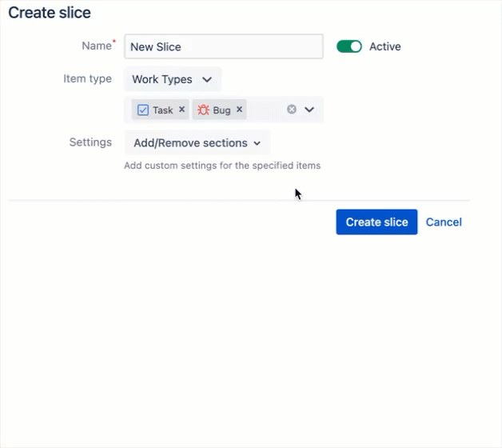The width and height of the screenshot is (502, 448).
Task: Select the Bug tag label
Action: (221, 110)
